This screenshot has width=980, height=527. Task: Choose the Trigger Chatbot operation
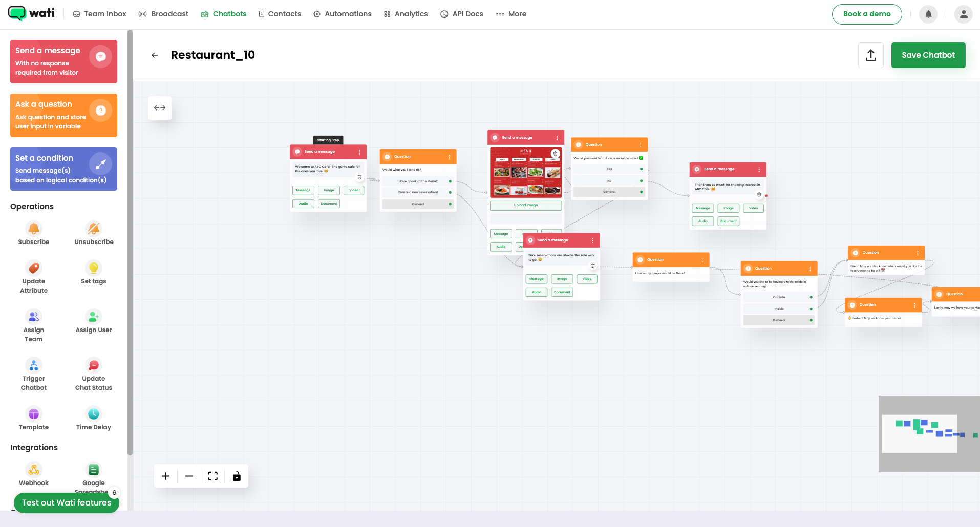tap(33, 365)
